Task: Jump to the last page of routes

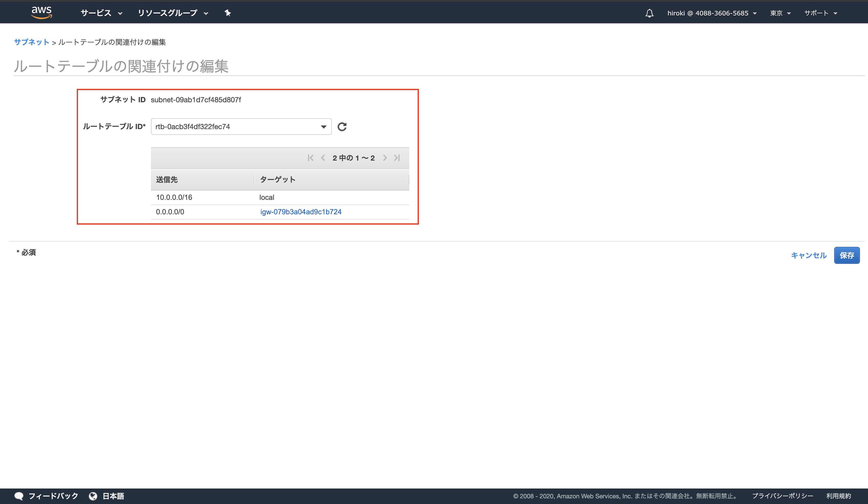Action: coord(397,158)
